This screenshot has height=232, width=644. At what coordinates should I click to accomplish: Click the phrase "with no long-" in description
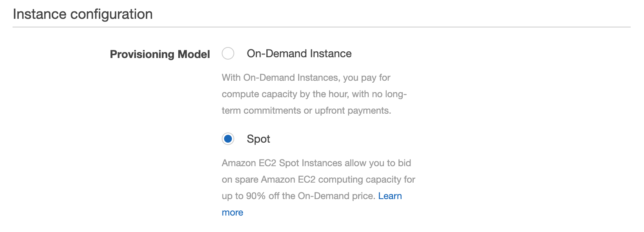coord(379,94)
